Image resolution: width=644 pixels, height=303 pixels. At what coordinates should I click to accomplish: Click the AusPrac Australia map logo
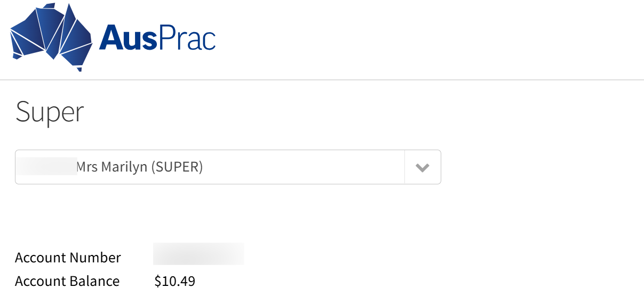pyautogui.click(x=51, y=36)
